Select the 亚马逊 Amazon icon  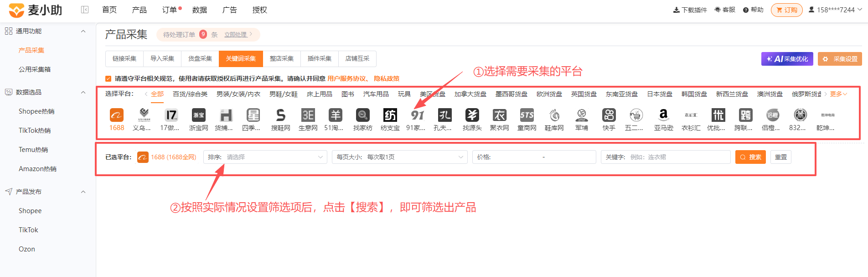pos(664,115)
